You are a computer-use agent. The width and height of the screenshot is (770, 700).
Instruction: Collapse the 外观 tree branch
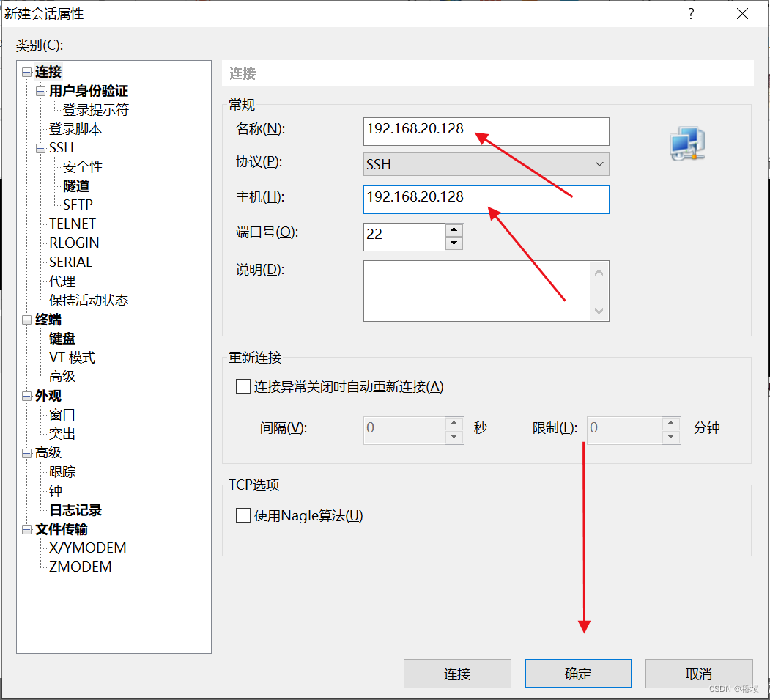coord(26,395)
